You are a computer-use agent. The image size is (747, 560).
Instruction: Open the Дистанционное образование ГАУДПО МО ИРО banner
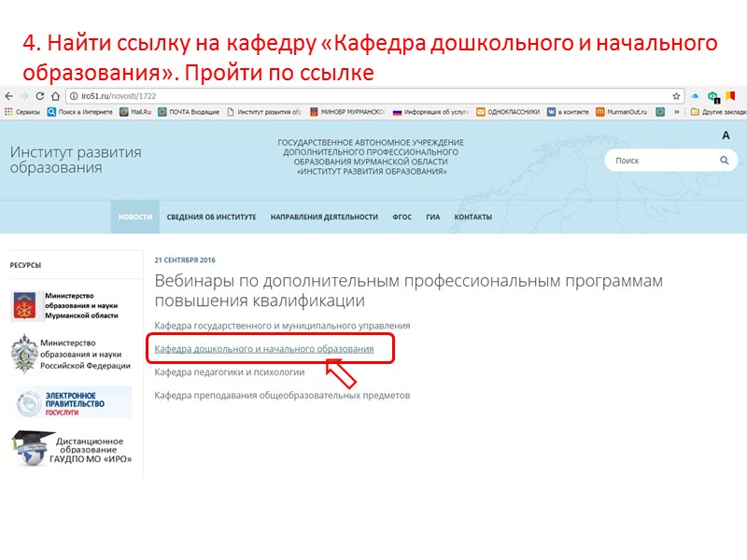pyautogui.click(x=72, y=449)
